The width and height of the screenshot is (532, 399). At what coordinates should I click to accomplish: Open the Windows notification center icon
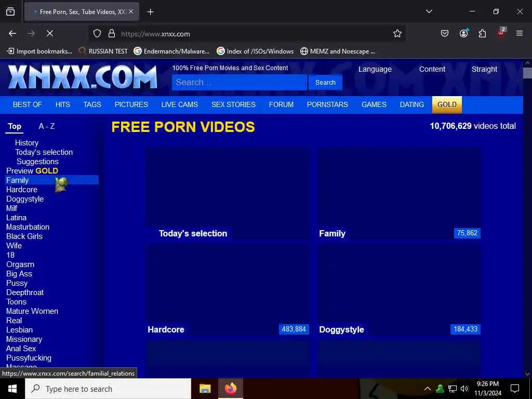coord(515,389)
